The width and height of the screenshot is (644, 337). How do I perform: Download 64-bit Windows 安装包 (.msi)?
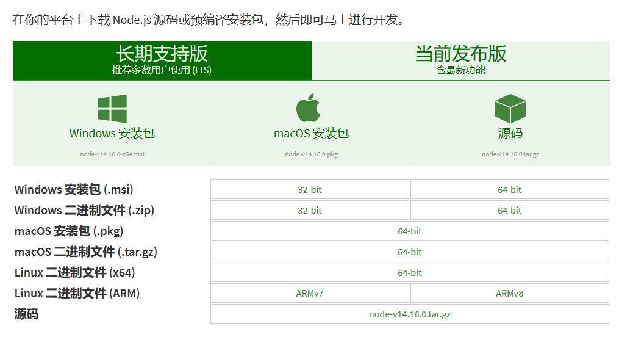(510, 189)
